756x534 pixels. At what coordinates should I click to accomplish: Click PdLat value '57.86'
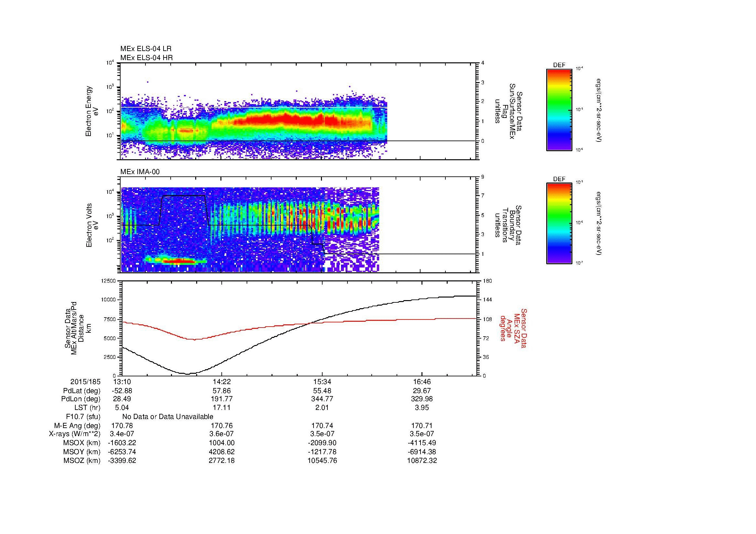pyautogui.click(x=222, y=391)
